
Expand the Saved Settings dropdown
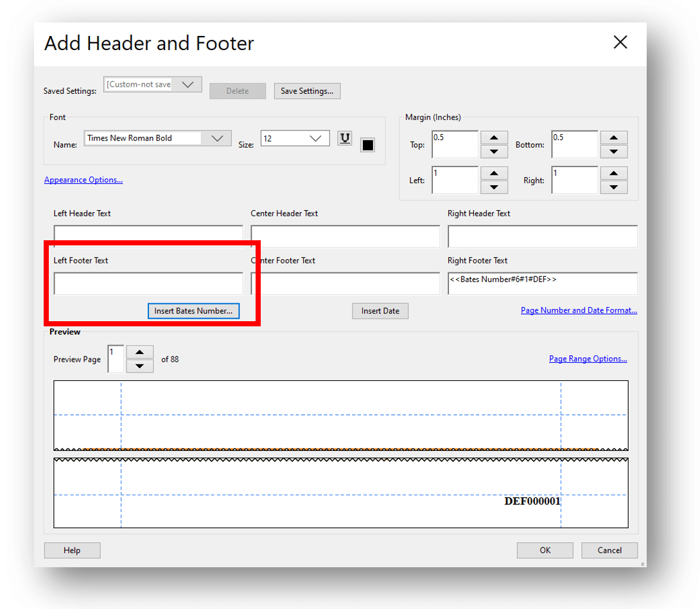(188, 85)
